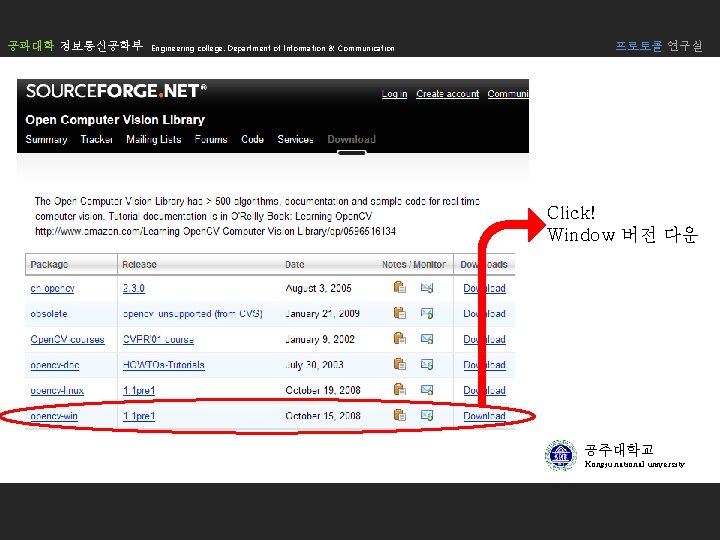Click Download link for opencv-linux
The image size is (720, 540).
pos(484,390)
